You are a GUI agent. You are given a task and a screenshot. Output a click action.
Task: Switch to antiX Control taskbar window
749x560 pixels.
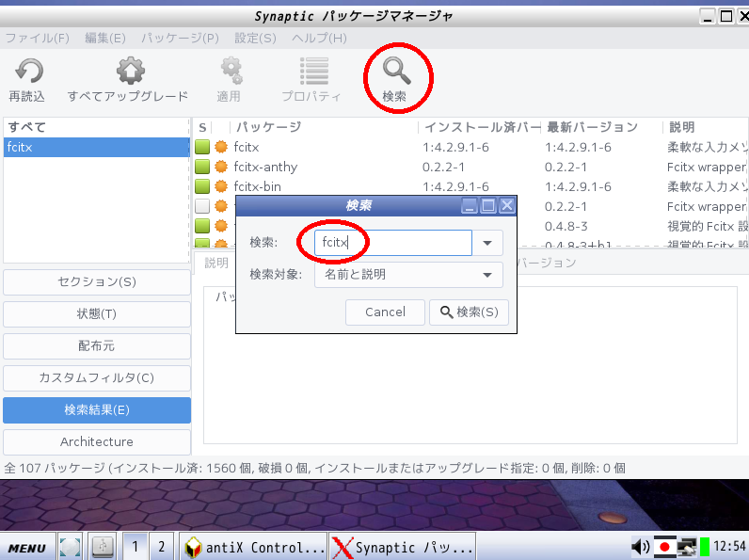click(x=254, y=547)
